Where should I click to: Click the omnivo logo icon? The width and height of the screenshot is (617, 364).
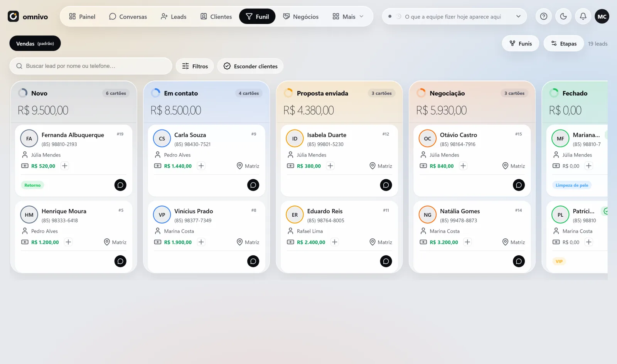(13, 17)
